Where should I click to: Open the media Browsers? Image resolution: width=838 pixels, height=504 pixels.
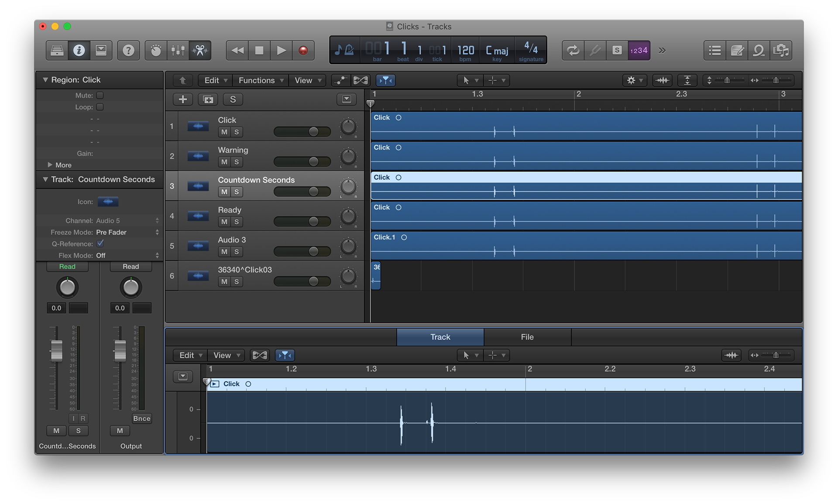pyautogui.click(x=781, y=51)
